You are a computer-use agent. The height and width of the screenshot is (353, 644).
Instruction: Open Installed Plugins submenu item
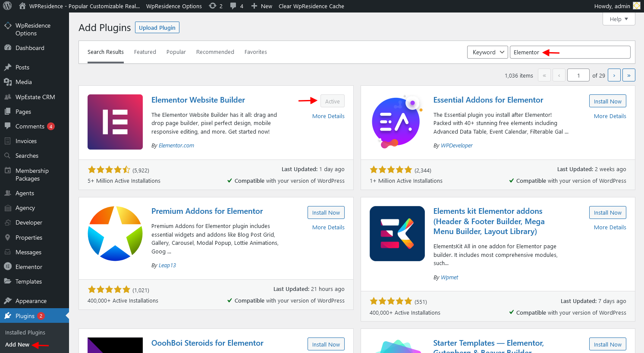click(25, 332)
